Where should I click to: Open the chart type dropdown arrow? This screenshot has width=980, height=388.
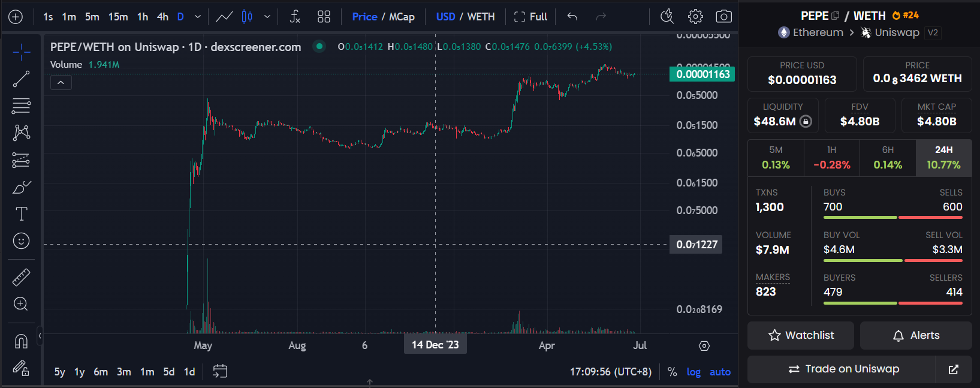coord(267,17)
